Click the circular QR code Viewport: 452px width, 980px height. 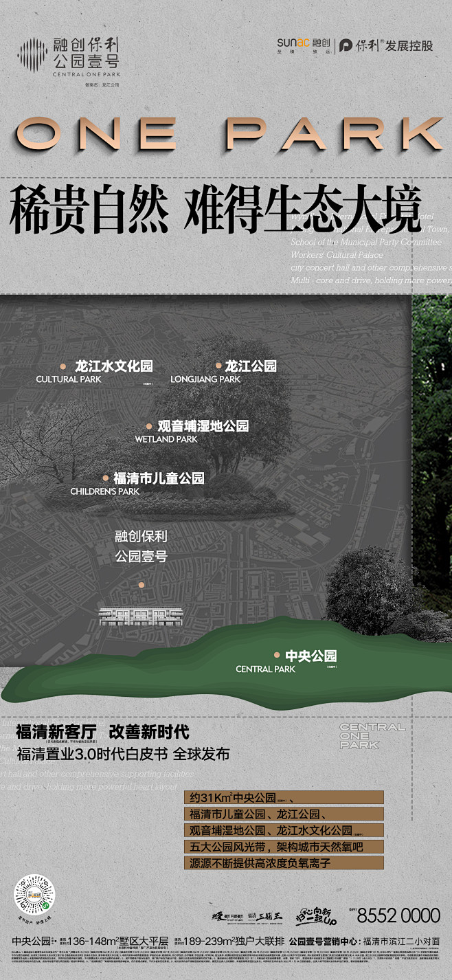click(x=34, y=894)
